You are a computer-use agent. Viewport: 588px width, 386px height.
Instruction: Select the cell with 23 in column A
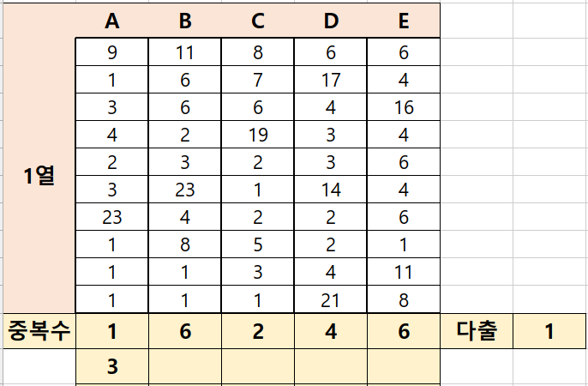(112, 217)
